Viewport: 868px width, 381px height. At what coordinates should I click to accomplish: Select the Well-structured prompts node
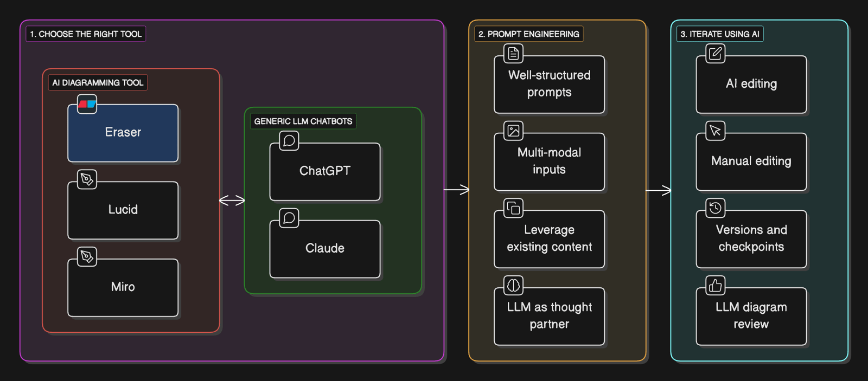click(550, 85)
